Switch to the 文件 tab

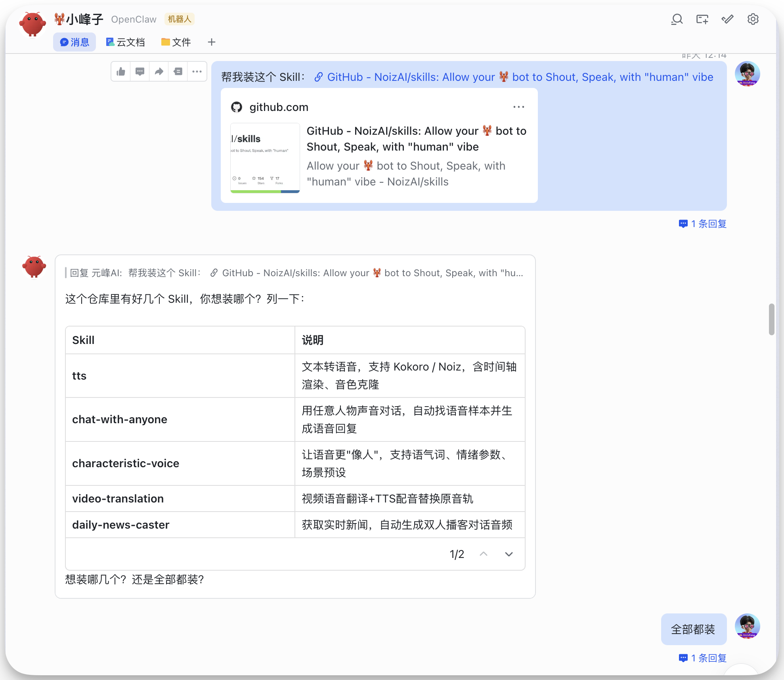click(176, 42)
